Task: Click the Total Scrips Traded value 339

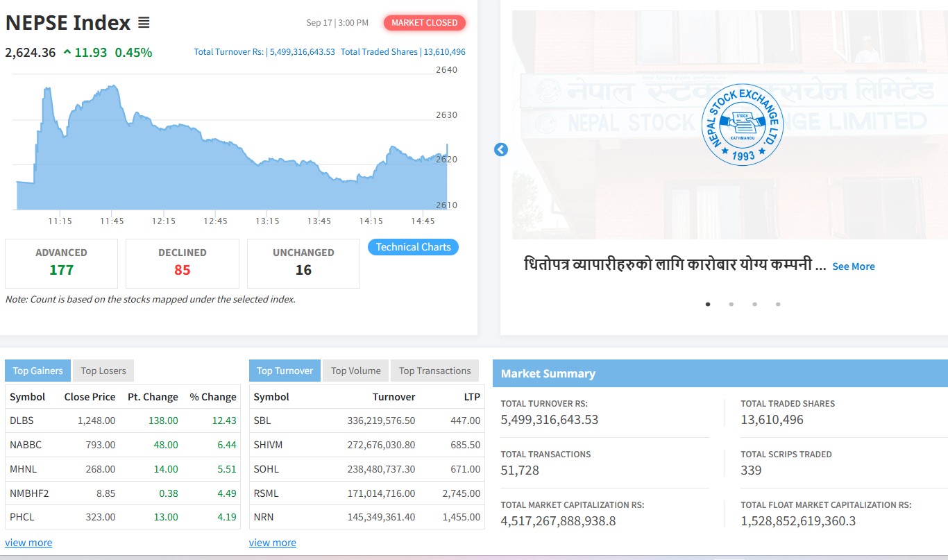Action: click(x=751, y=470)
